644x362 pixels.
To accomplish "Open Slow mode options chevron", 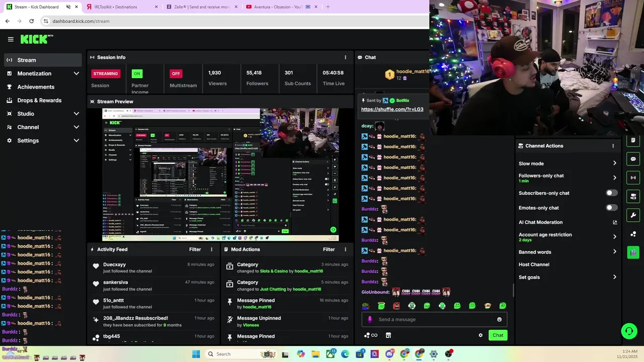I will click(x=614, y=163).
